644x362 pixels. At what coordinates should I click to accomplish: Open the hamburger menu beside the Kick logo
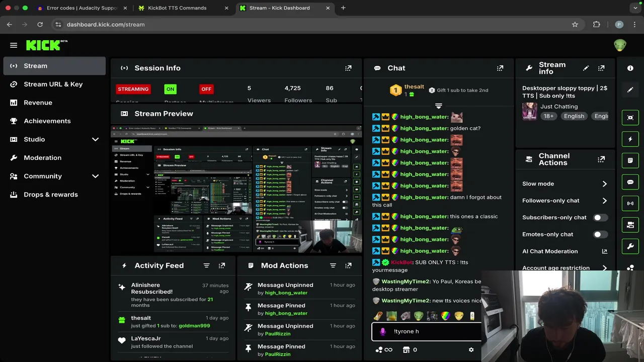click(14, 45)
